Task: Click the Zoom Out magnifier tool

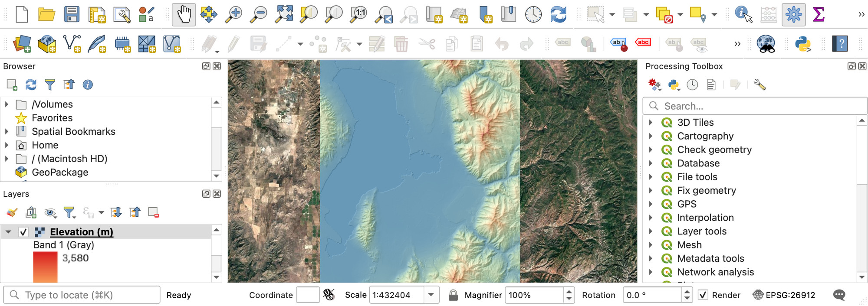Action: pos(259,14)
